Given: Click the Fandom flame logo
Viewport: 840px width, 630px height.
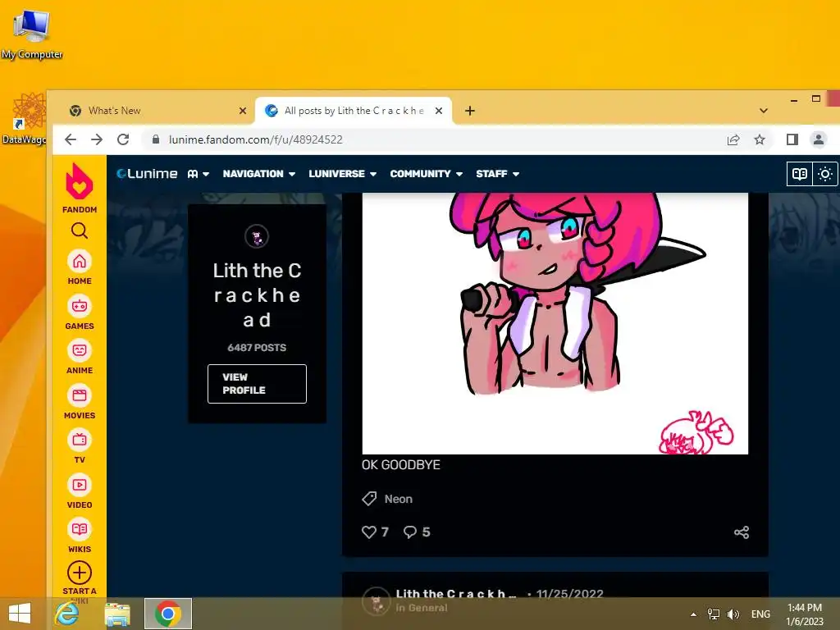Looking at the screenshot, I should 80,181.
